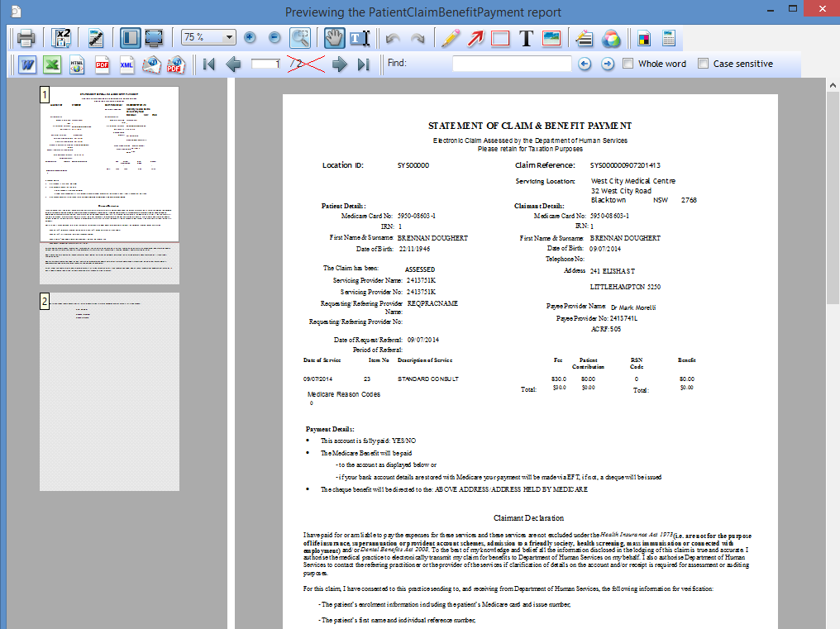Select the yellow pencil highlight tool

(451, 38)
